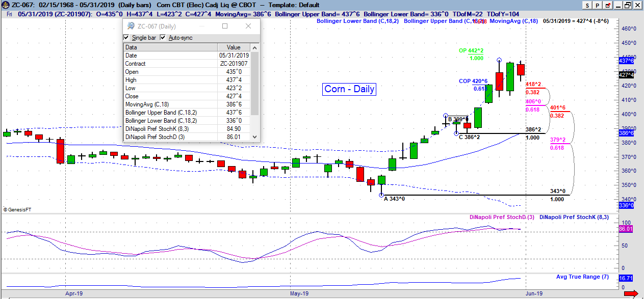
Task: Click the magnifier icon of ZC-067 data window
Action: coord(131,26)
